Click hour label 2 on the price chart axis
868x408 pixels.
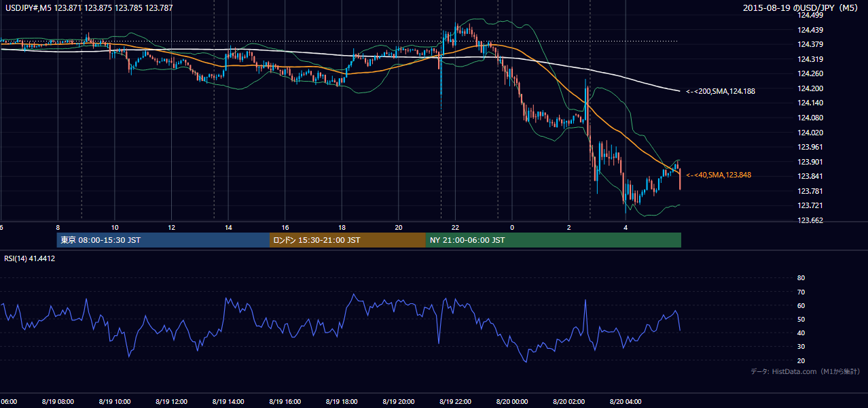[x=569, y=227]
